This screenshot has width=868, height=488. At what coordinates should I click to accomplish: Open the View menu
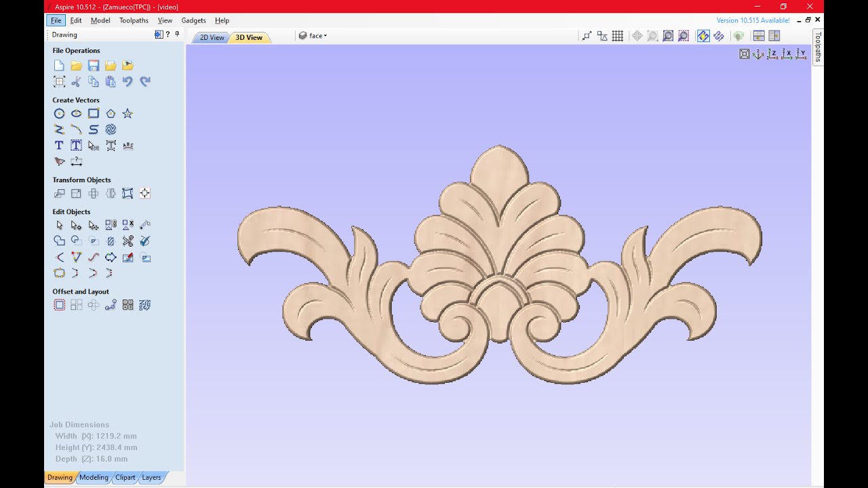pos(165,20)
